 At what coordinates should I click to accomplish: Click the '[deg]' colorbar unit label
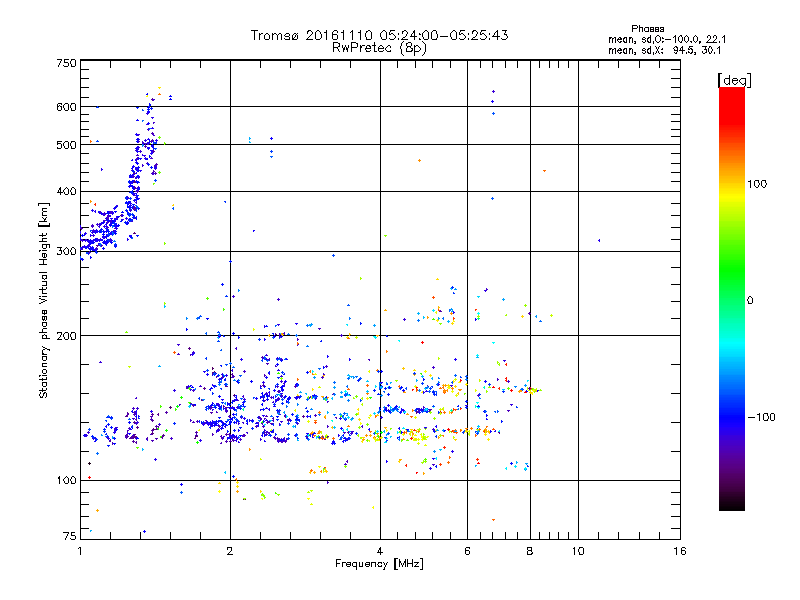point(734,80)
